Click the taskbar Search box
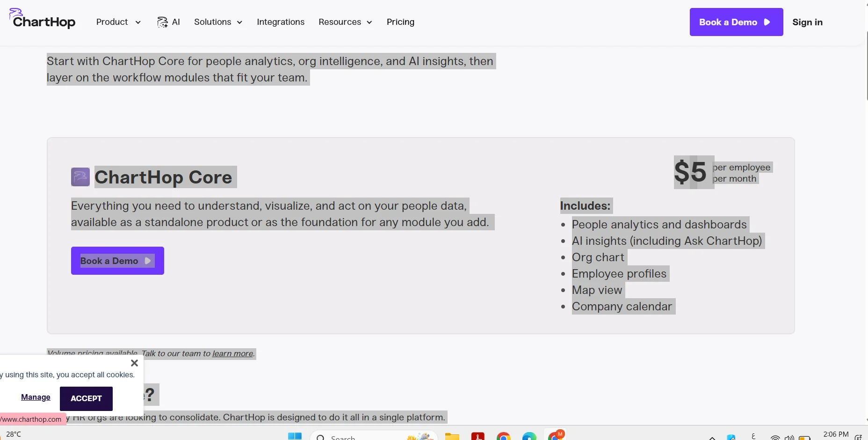This screenshot has height=440, width=868. (x=374, y=436)
